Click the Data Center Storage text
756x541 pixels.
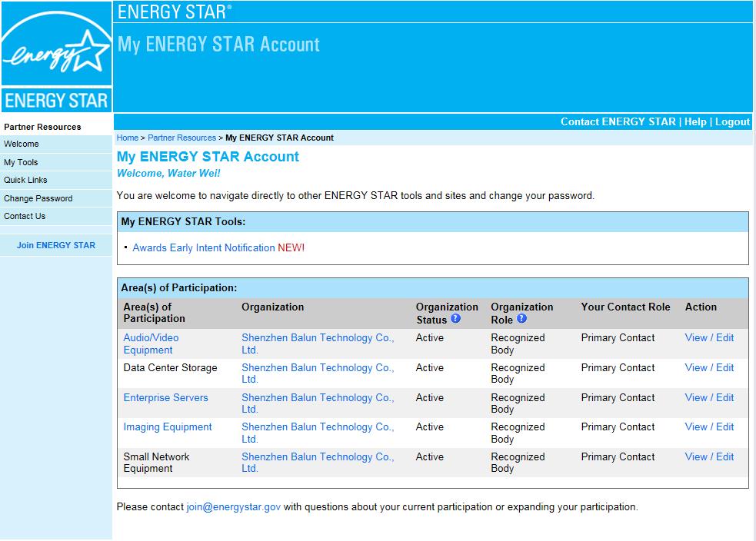[x=170, y=368]
